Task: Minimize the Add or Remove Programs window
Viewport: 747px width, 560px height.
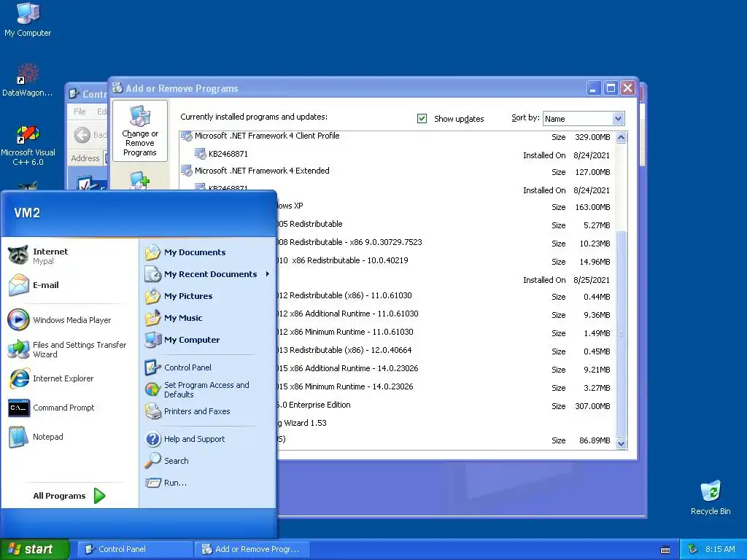Action: [593, 88]
